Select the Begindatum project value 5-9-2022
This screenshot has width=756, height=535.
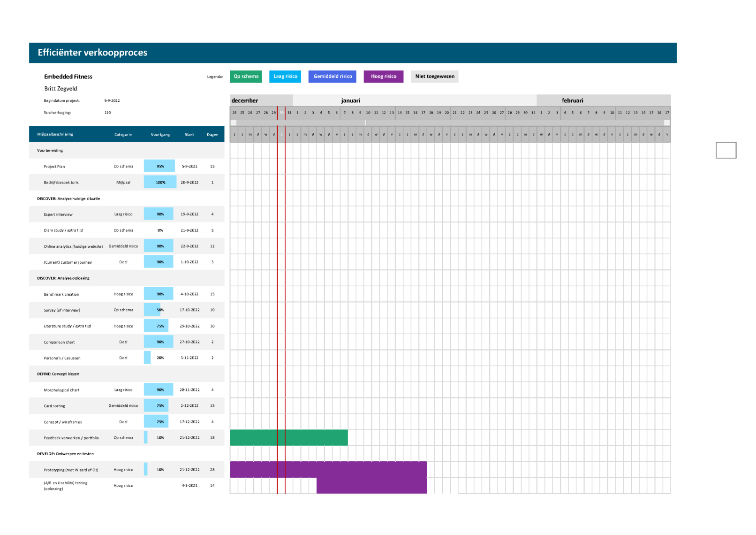(112, 100)
